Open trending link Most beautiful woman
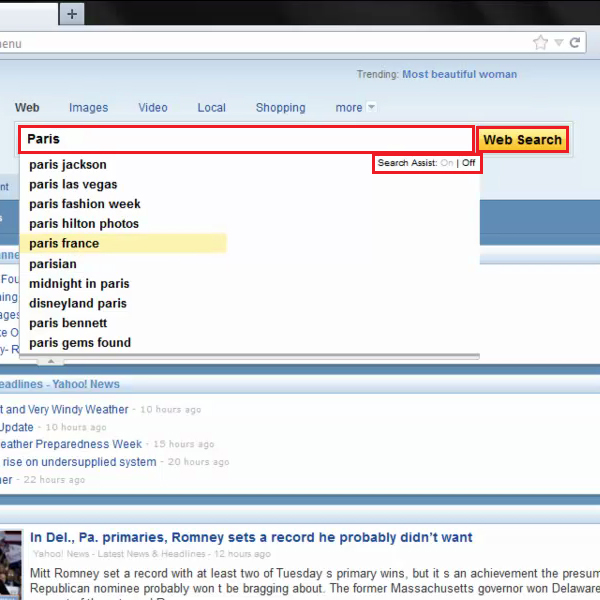 point(459,74)
